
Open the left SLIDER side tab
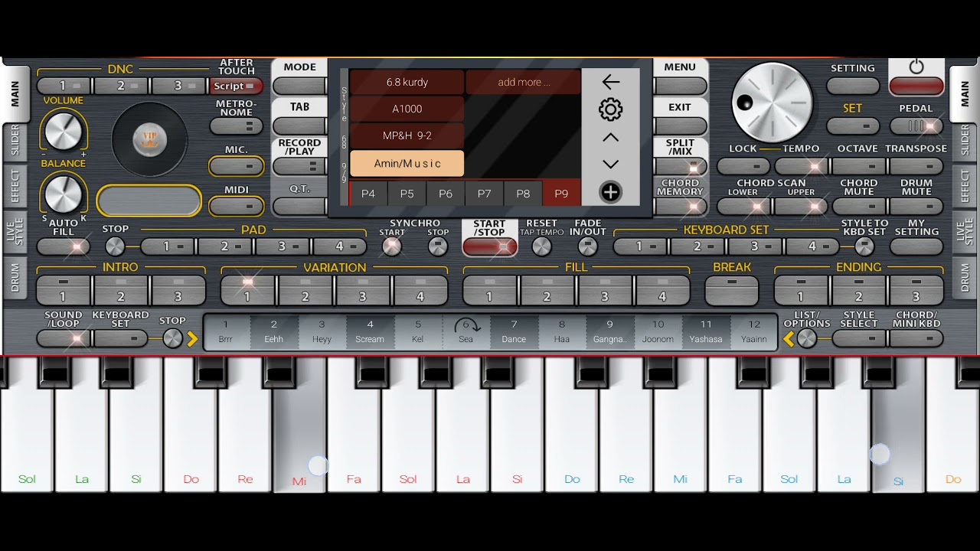15,140
